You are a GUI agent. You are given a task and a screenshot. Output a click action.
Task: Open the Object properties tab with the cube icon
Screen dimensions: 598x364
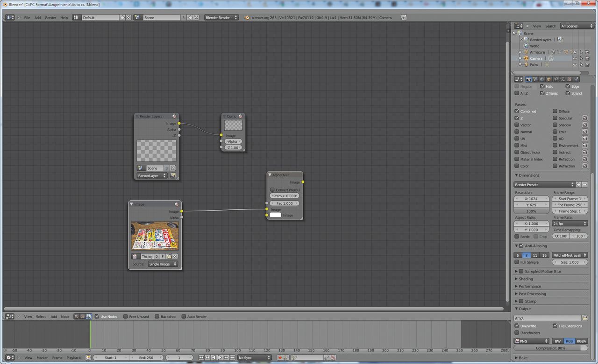tap(549, 79)
